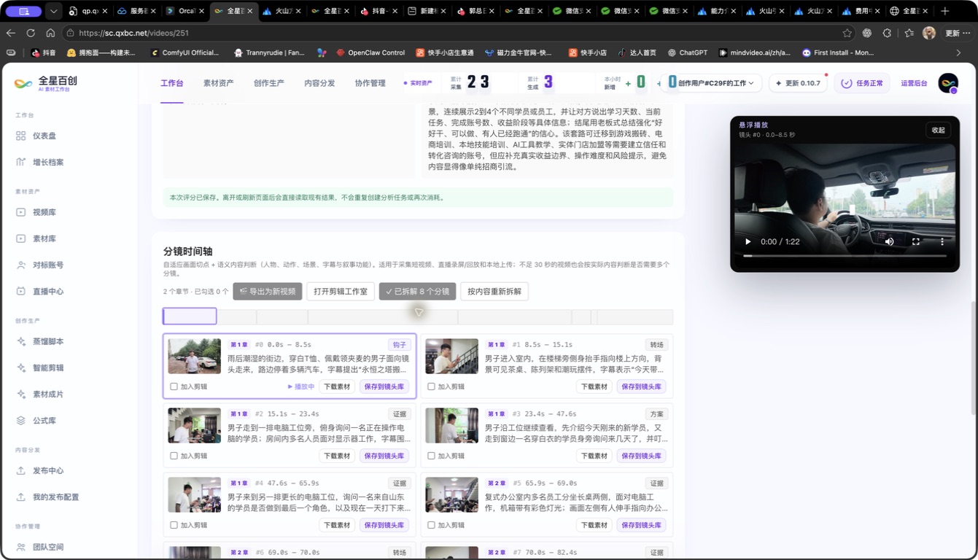978x560 pixels.
Task: Go to browser home page icon
Action: [50, 33]
